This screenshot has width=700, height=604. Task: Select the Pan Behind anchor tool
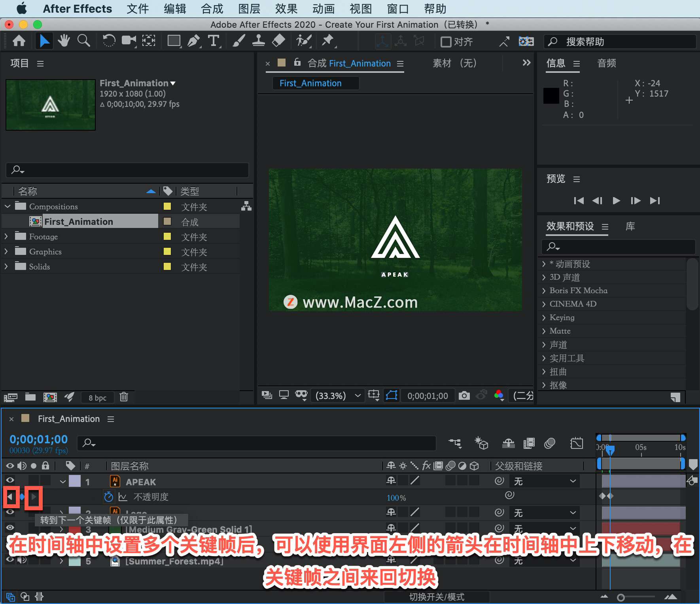[149, 41]
